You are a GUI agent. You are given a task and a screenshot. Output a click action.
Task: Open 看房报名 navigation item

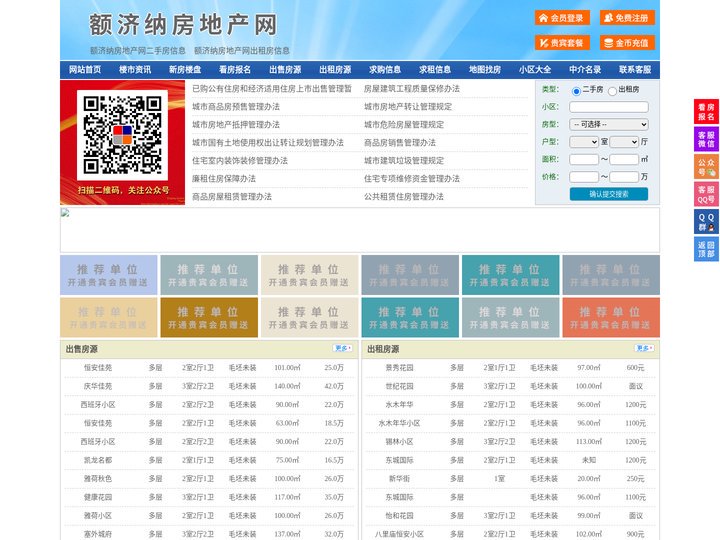pos(235,70)
